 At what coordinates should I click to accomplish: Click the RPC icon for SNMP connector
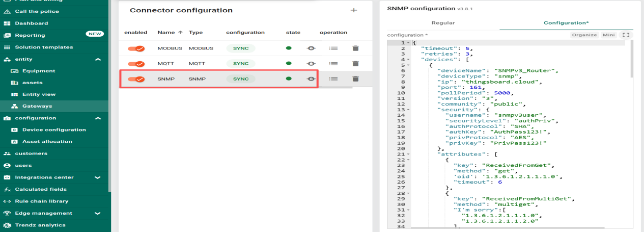(310, 79)
